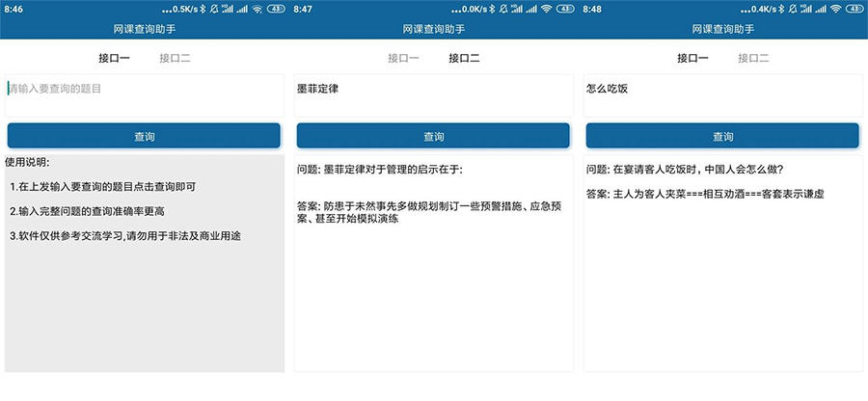This screenshot has height=401, width=868.
Task: Click input field containing 怎么吃饭
Action: pos(723,95)
